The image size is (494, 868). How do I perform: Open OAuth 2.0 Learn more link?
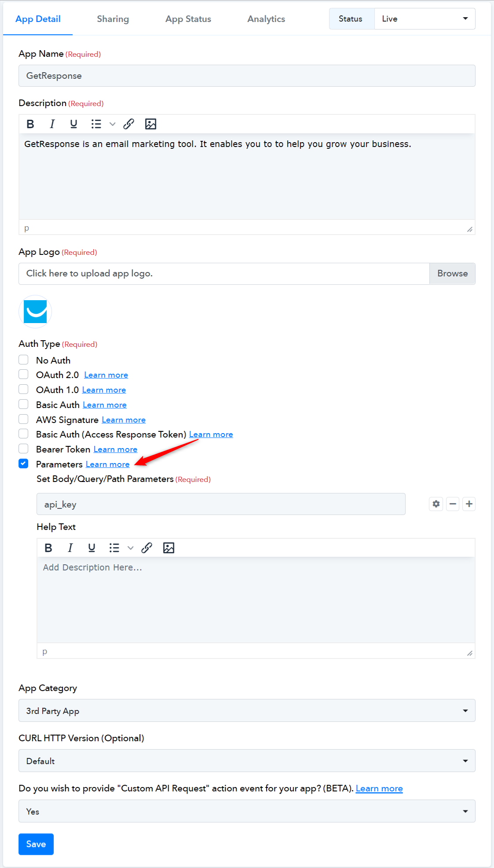(106, 375)
